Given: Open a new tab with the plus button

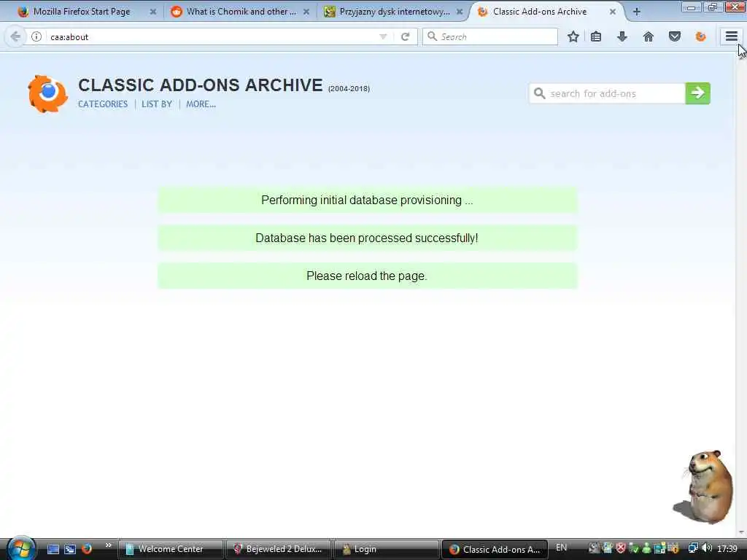Looking at the screenshot, I should 636,12.
